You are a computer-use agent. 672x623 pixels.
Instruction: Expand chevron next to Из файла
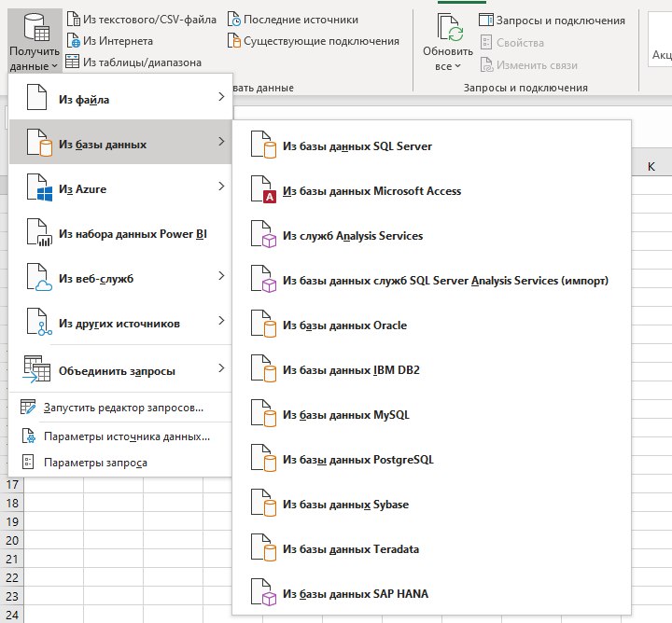(x=221, y=97)
